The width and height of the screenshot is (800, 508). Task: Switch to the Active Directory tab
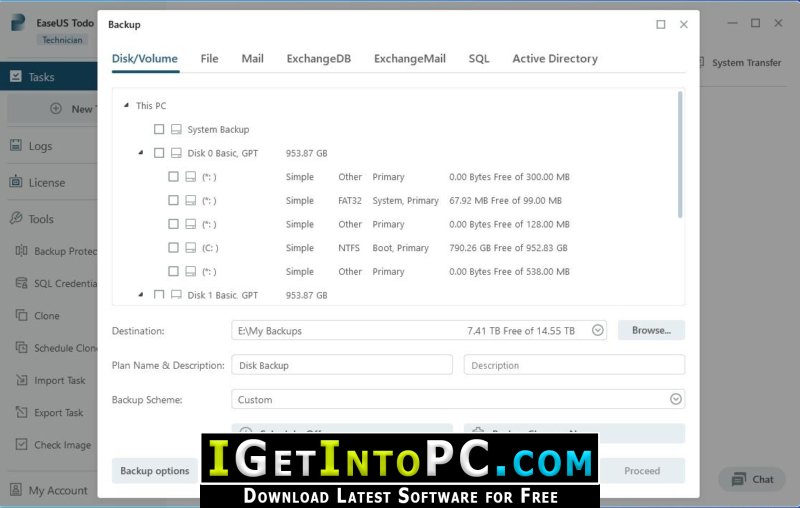click(x=555, y=59)
